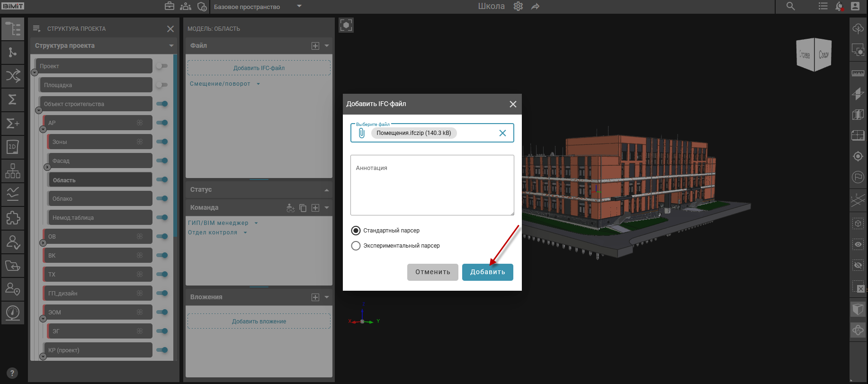Image resolution: width=868 pixels, height=384 pixels.
Task: Click the fit-to-view icon above the 3D viewport
Action: point(346,25)
